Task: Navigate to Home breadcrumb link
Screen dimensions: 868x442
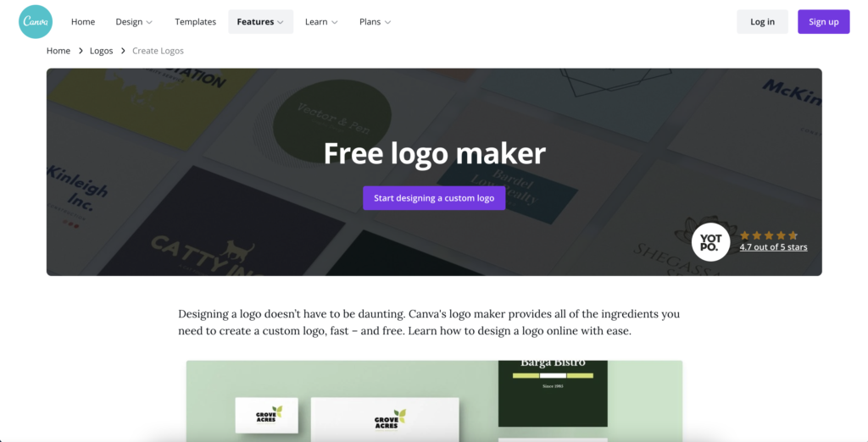Action: click(58, 51)
